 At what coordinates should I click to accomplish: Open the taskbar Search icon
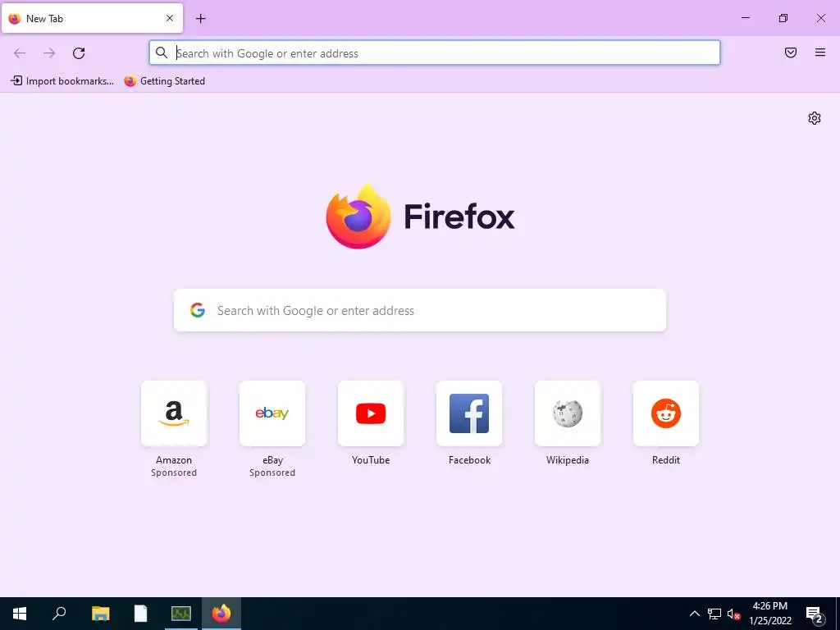(59, 614)
